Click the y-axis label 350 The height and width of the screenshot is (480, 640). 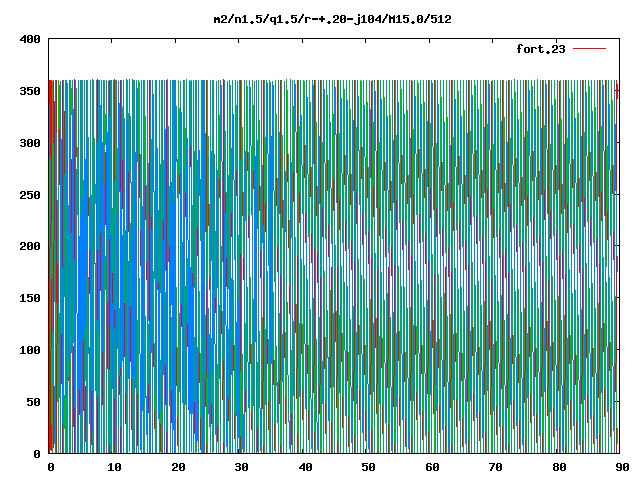(x=30, y=91)
